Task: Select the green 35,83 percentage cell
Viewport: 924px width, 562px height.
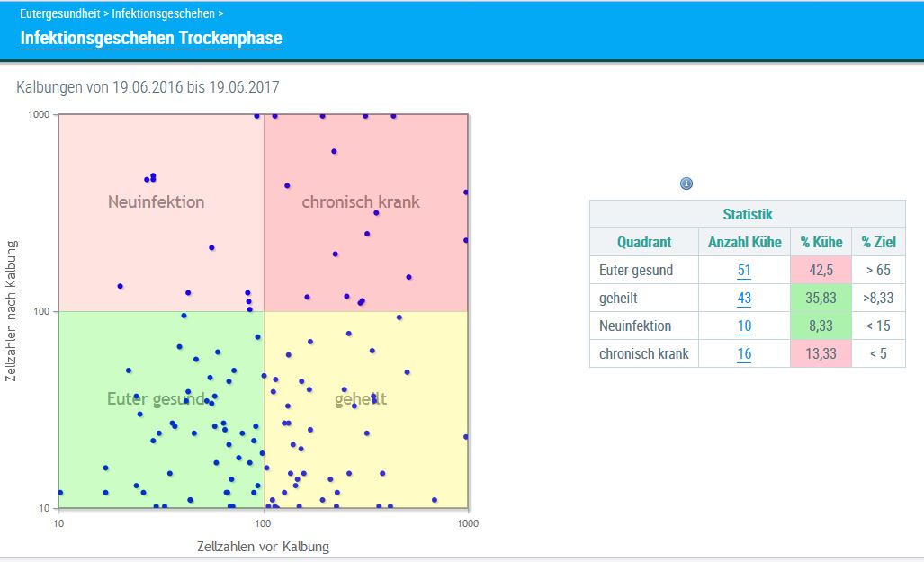Action: (821, 298)
